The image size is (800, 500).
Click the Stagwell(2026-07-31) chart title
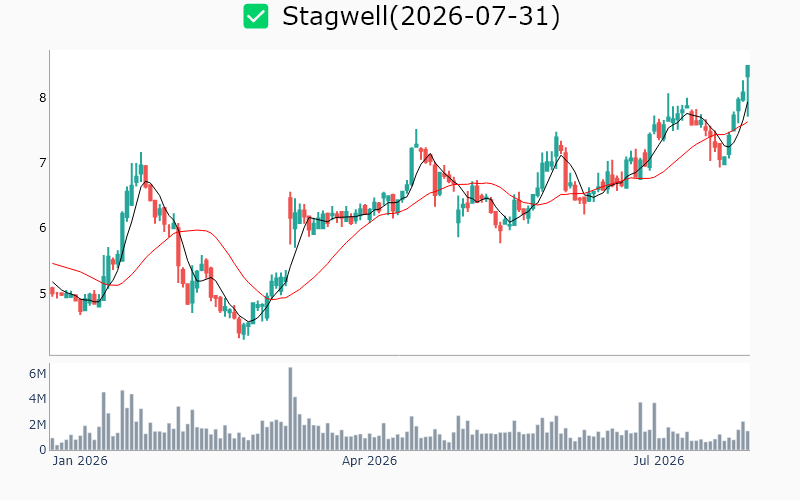tap(421, 16)
